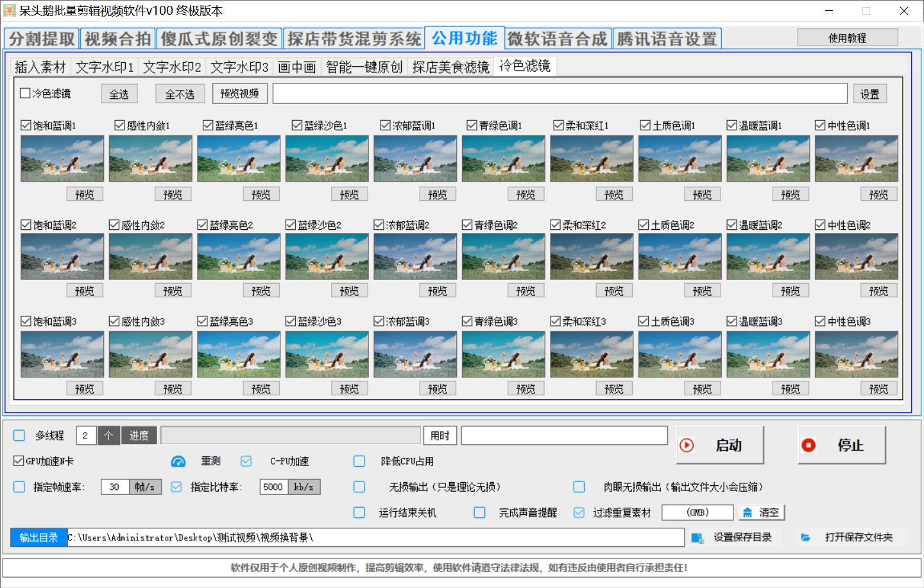
Task: Click the frame rate field showing 30
Action: [x=115, y=487]
